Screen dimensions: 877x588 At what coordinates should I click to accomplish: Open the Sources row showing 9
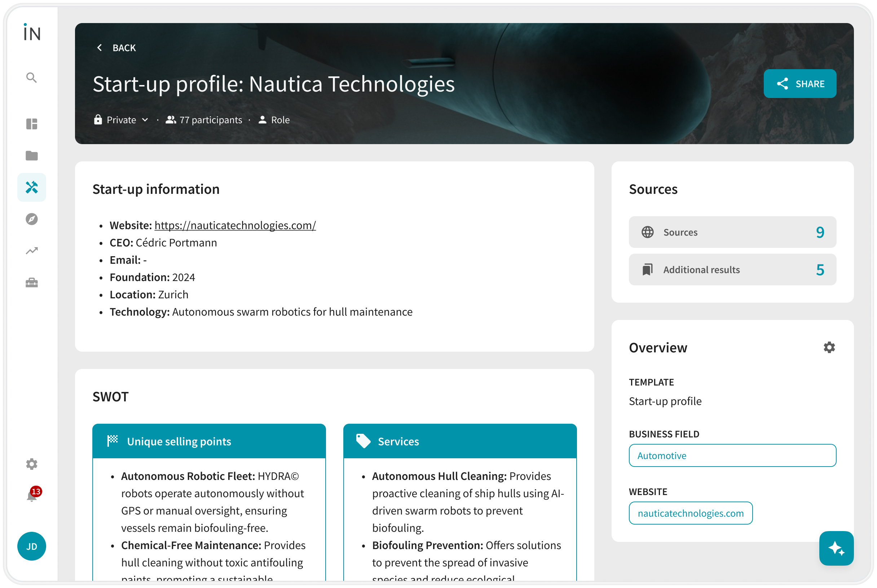point(732,232)
